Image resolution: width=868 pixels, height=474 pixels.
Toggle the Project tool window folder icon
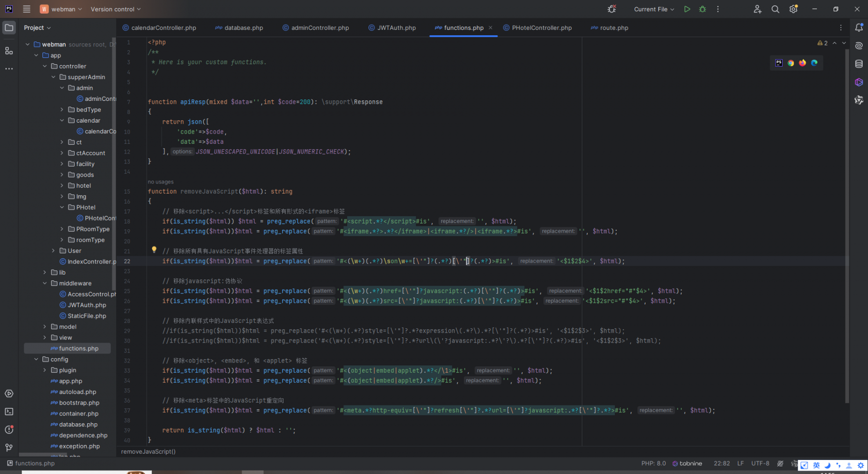click(x=9, y=28)
